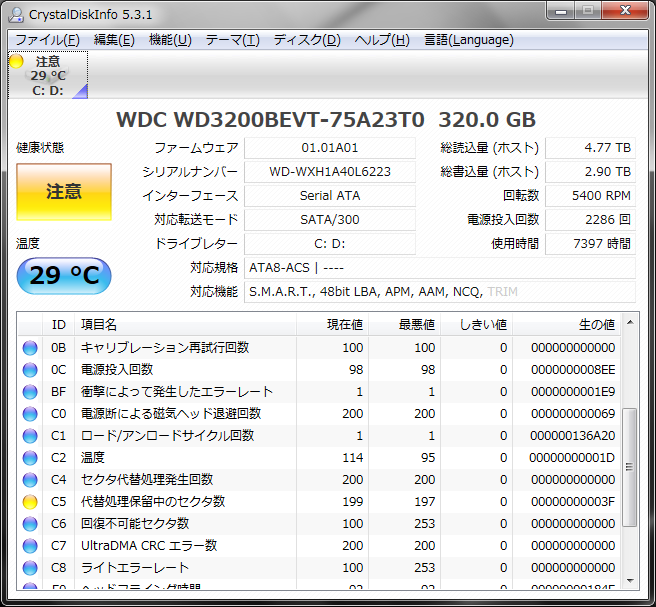The image size is (656, 607).
Task: Select the セクタ代替処理発生回数 row name
Action: pyautogui.click(x=147, y=479)
